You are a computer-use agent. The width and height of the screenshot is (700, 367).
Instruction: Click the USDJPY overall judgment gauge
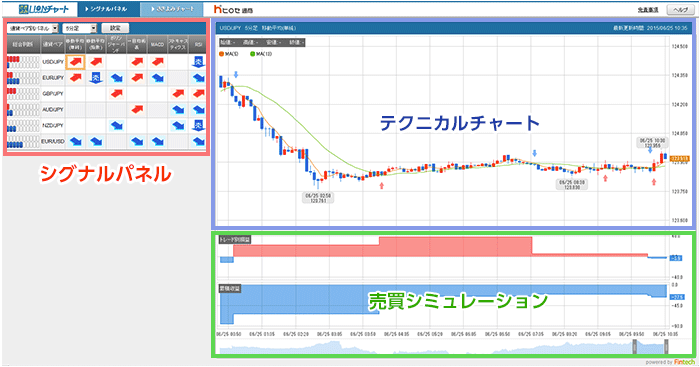(x=23, y=62)
